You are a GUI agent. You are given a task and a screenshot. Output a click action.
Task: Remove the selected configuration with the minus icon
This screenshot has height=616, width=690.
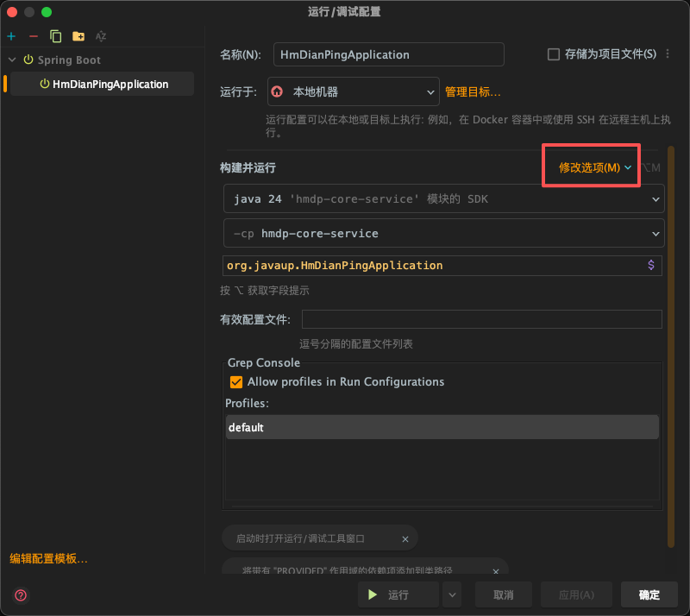31,36
